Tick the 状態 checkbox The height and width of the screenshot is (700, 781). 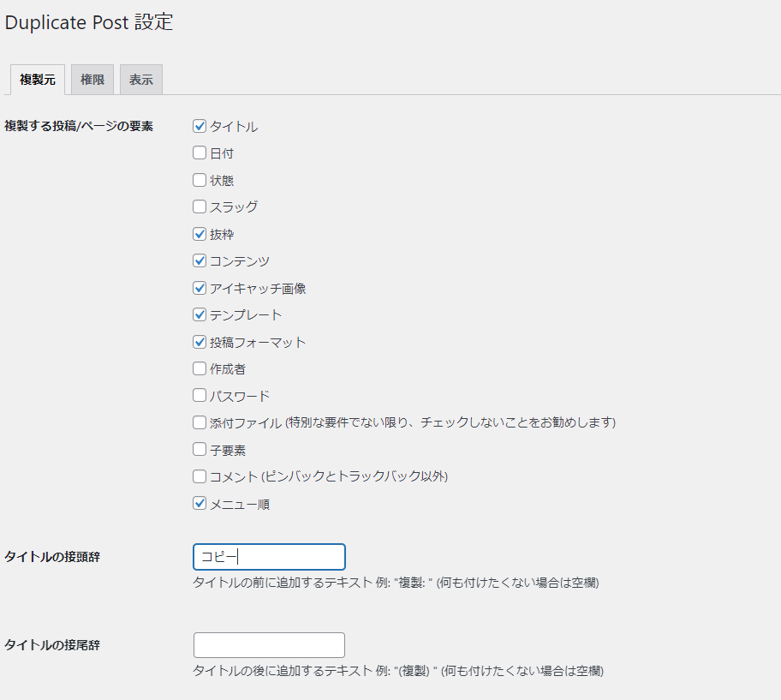coord(200,180)
